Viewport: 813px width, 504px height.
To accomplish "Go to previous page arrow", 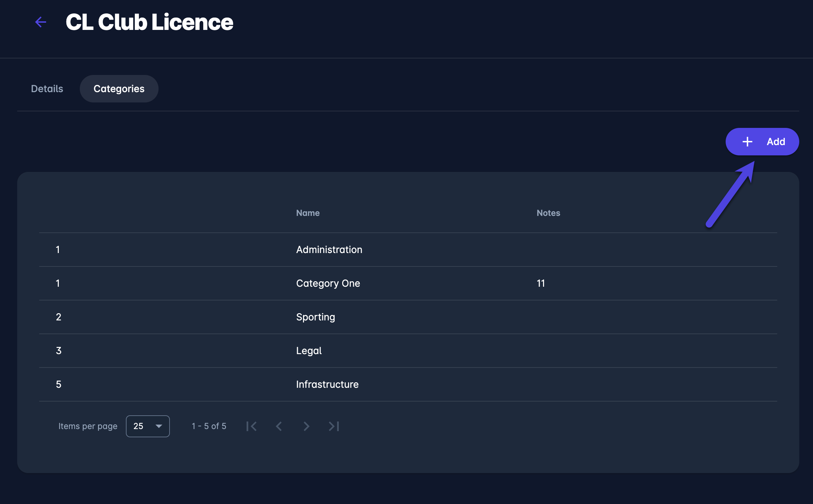I will click(x=279, y=426).
